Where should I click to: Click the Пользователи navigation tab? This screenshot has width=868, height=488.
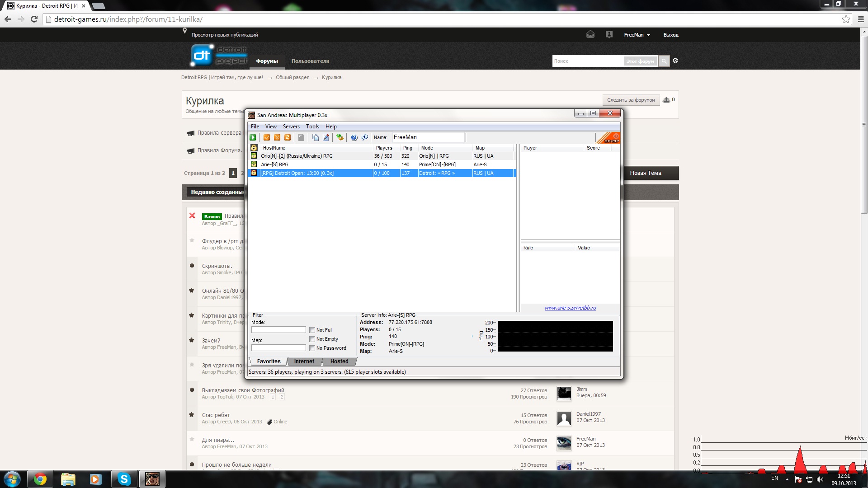click(x=310, y=61)
